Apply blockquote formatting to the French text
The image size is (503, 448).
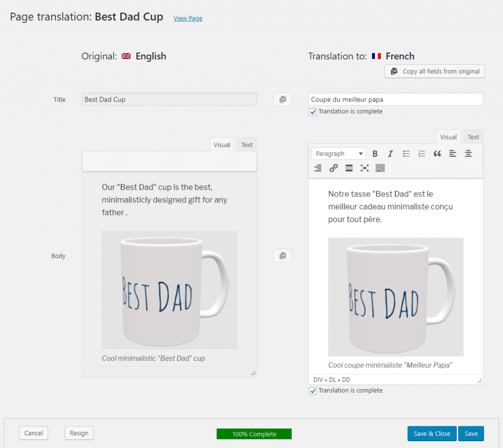point(437,153)
